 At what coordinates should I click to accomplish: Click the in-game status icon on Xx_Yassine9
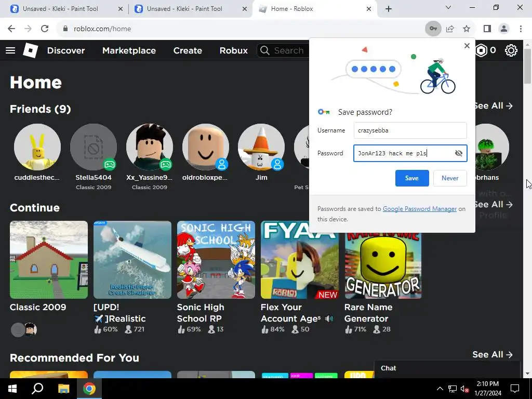(x=166, y=165)
